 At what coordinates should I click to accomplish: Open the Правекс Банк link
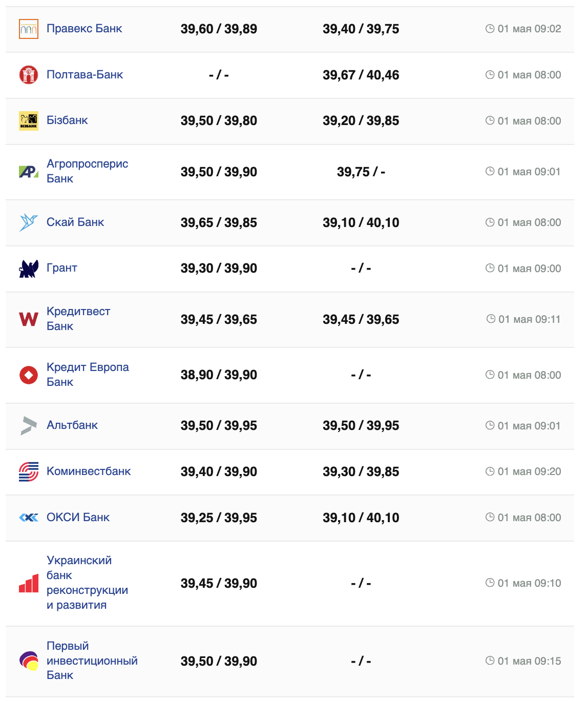(x=85, y=29)
